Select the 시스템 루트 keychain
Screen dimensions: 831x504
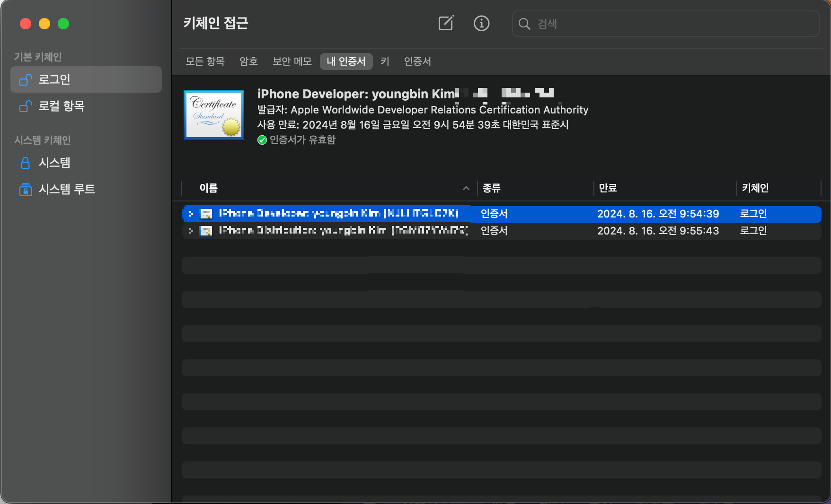tap(86, 189)
